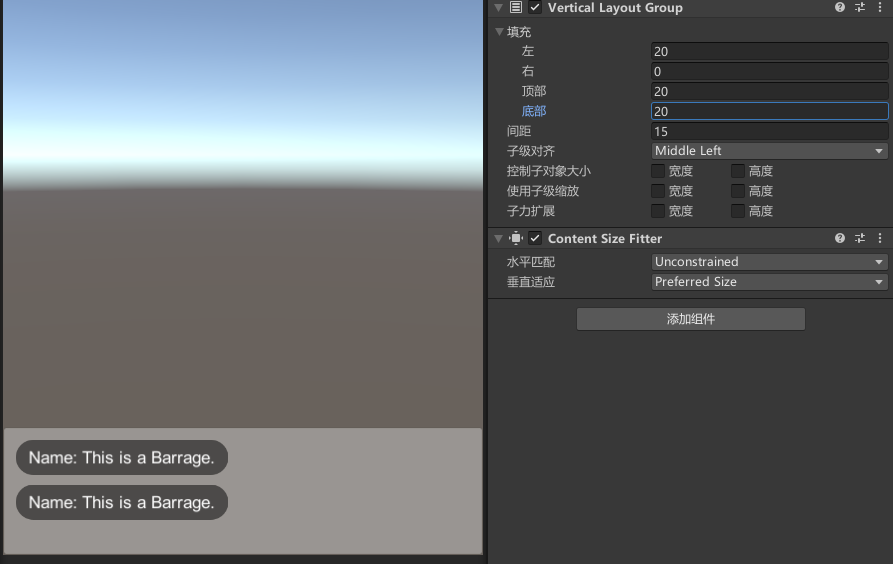893x564 pixels.
Task: Open Vertical Layout Group options menu
Action: 880,7
